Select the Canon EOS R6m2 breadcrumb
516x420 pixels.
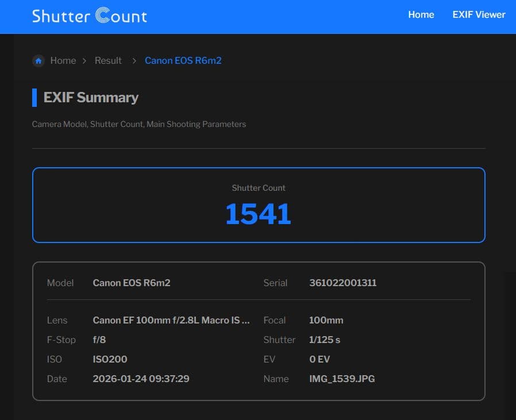tap(183, 61)
